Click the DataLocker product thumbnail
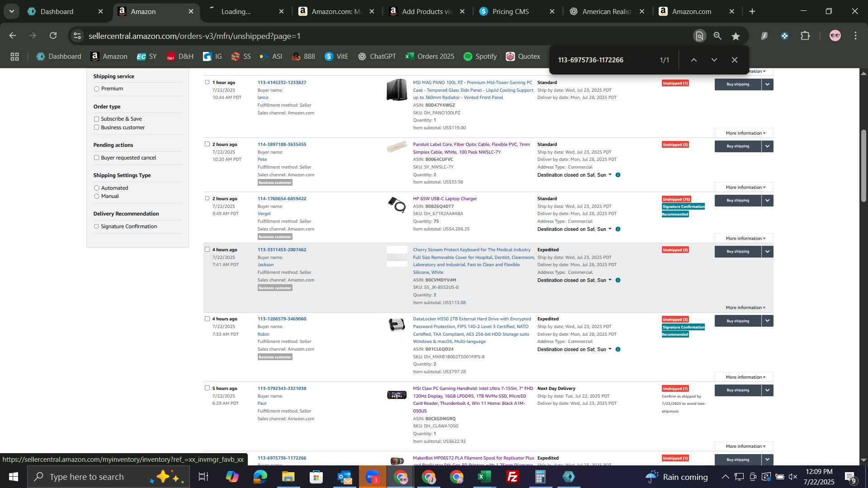 396,325
